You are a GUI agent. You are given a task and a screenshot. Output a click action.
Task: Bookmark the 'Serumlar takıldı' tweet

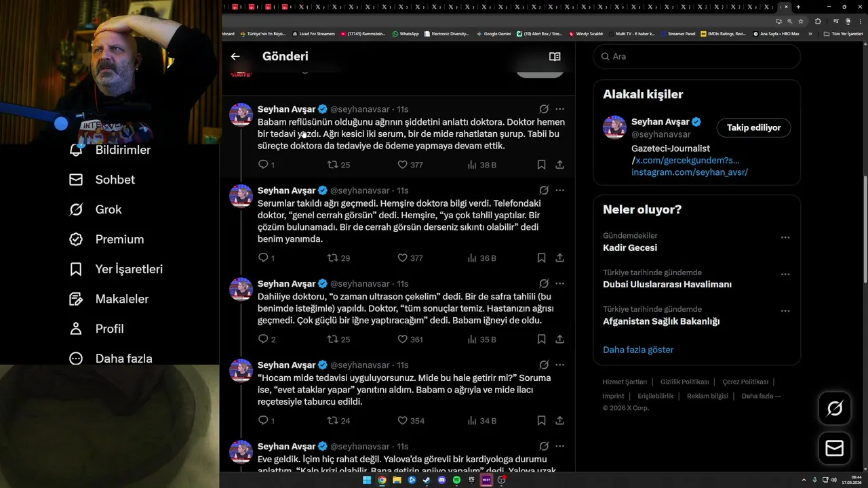pos(541,258)
